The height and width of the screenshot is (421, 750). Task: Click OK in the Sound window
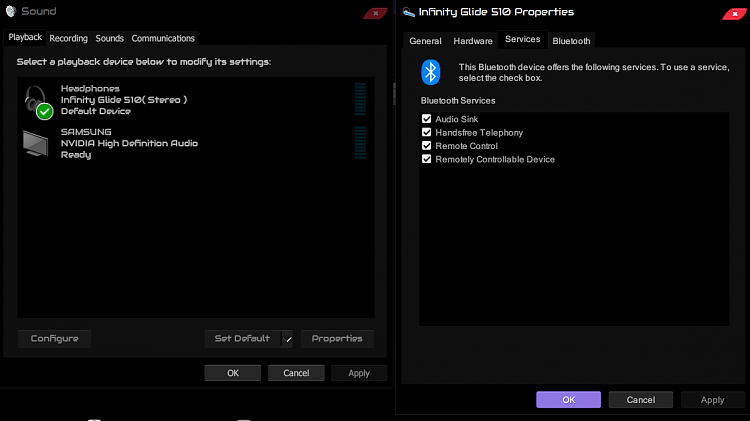[x=233, y=373]
